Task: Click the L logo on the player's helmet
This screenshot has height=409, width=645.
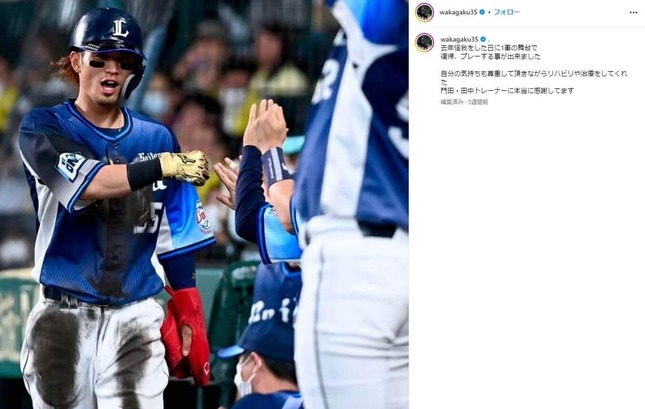Action: click(x=121, y=28)
